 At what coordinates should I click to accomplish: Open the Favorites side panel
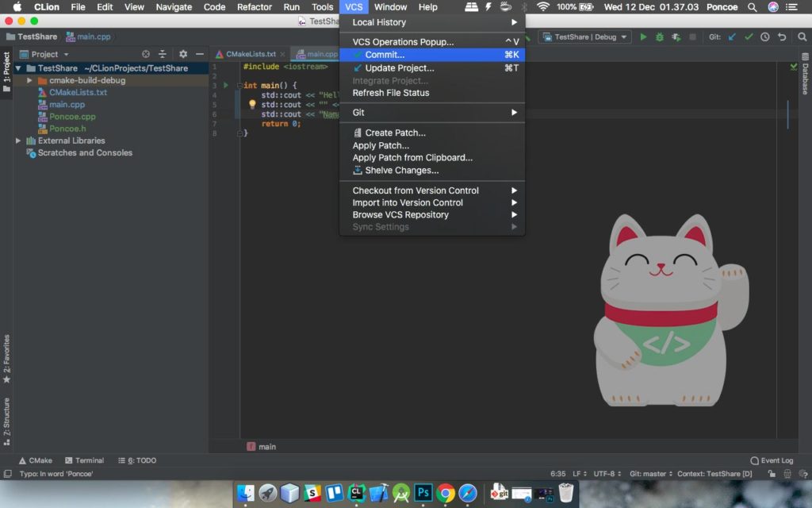6,359
